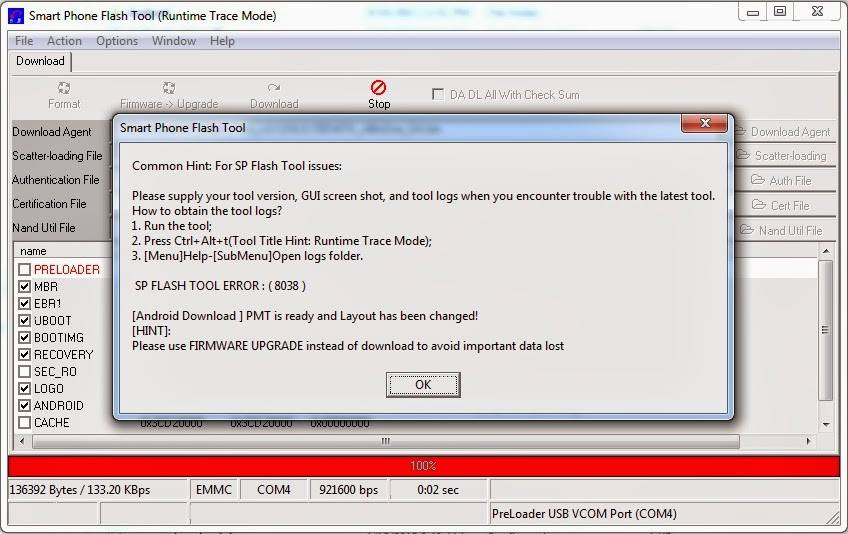848x534 pixels.
Task: Enable the SEC_RO partition checkbox
Action: tap(24, 372)
